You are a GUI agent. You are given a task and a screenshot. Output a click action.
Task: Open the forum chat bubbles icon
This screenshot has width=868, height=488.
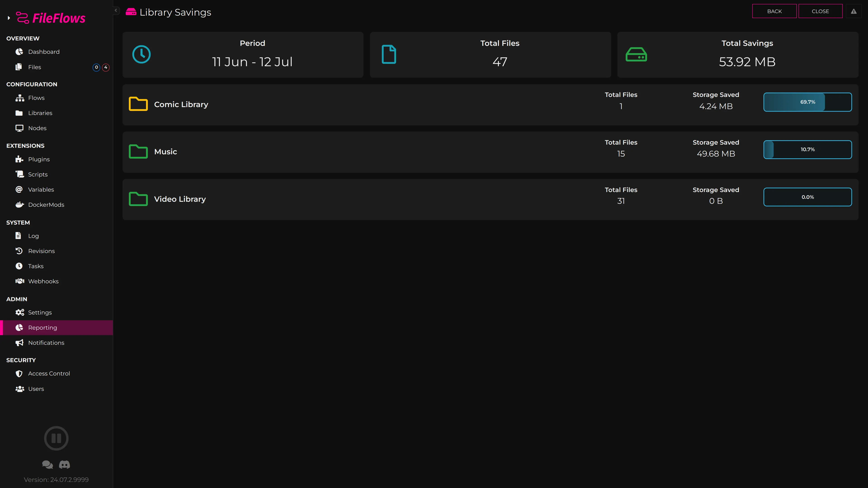[x=47, y=465]
